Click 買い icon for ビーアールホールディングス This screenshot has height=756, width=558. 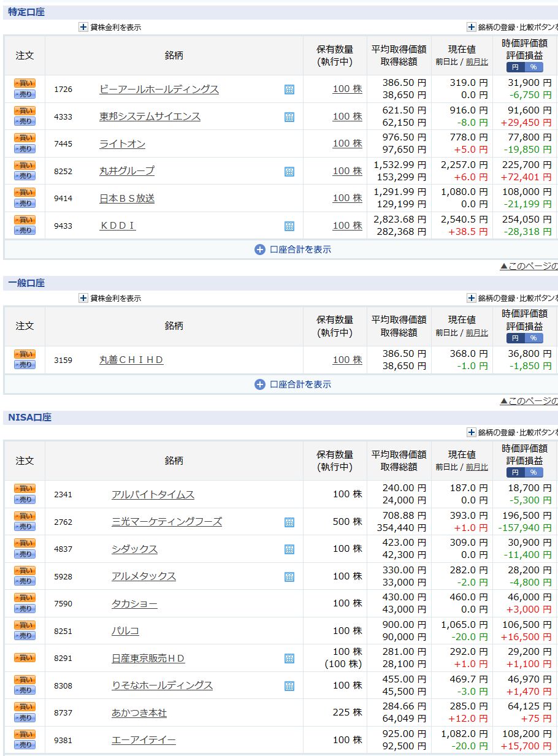click(x=25, y=83)
